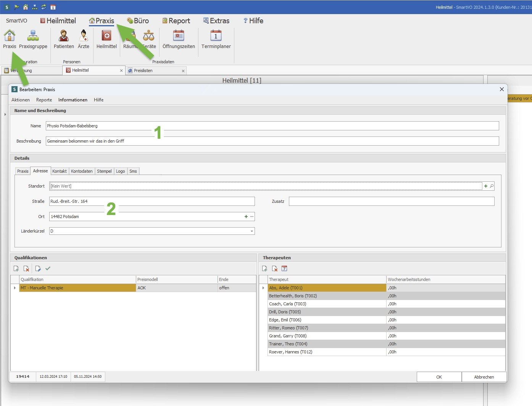
Task: Add a new therapist in Therapeuten toolbar
Action: tap(264, 269)
